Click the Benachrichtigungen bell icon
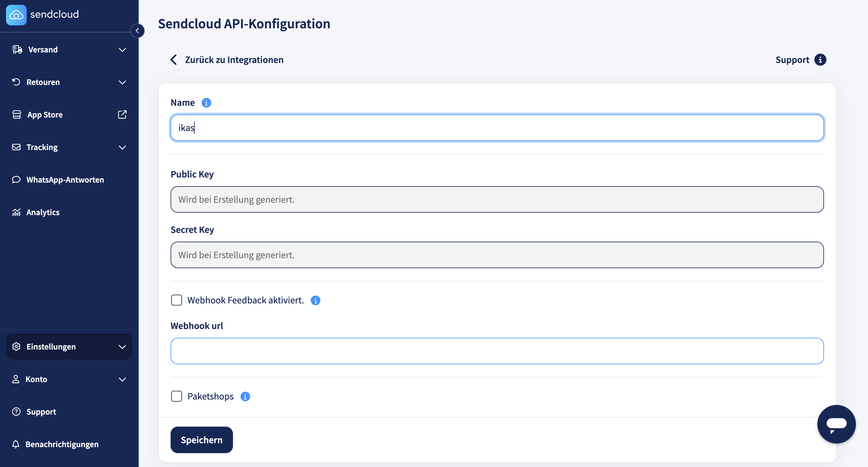This screenshot has width=868, height=467. 16,444
